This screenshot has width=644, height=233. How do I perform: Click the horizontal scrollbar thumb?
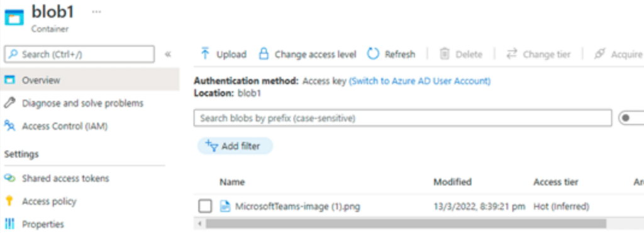[406, 224]
